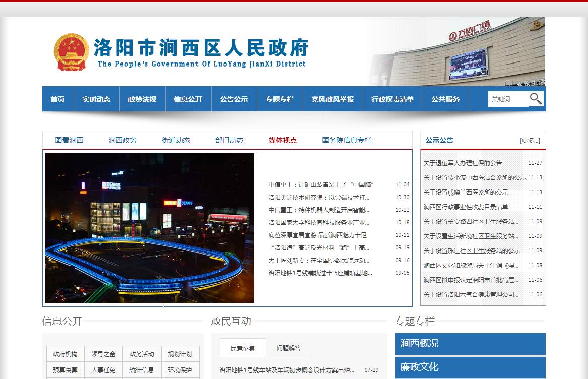Open 行政权责清单 from navigation bar
This screenshot has height=379, width=588.
(393, 99)
